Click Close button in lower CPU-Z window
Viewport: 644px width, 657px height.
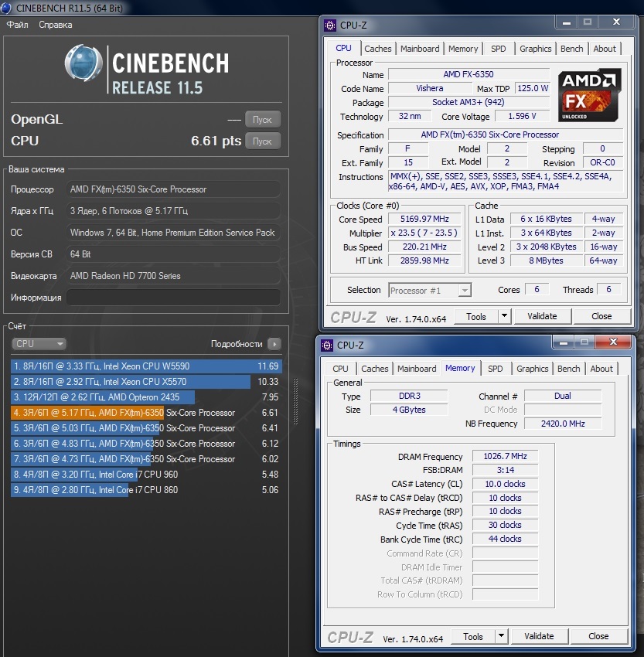pyautogui.click(x=598, y=636)
